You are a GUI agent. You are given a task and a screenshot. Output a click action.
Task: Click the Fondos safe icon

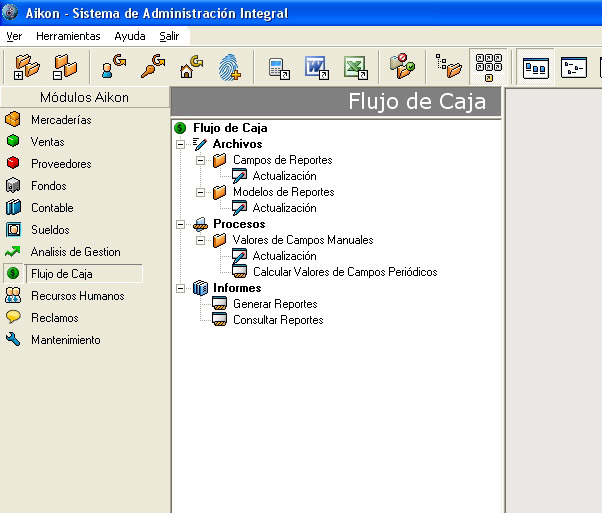coord(13,185)
